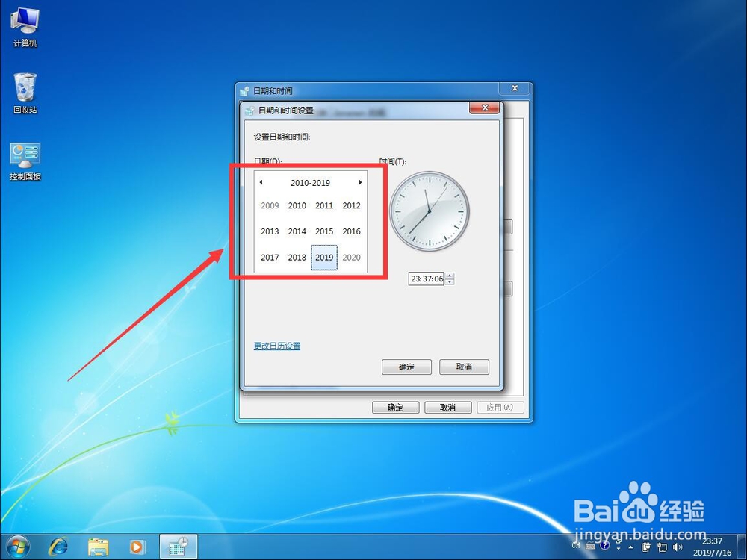Select the Date and Time taskbar button
The height and width of the screenshot is (560, 747).
coord(179,547)
